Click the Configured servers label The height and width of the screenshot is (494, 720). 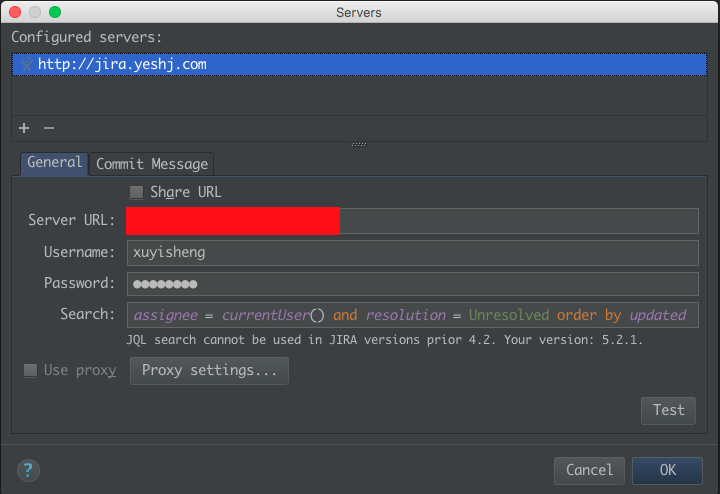tap(86, 37)
